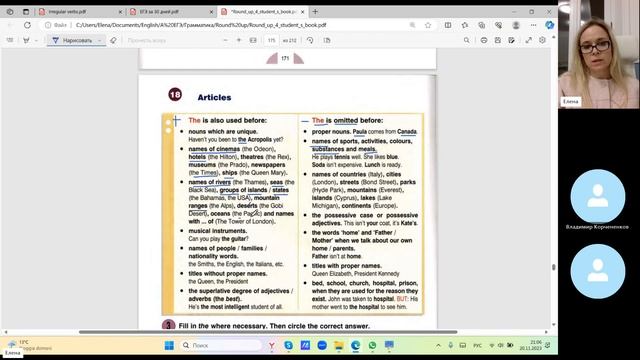This screenshot has width=640, height=360.
Task: Close the Round_up_4_student_s_book tab
Action: (302, 12)
